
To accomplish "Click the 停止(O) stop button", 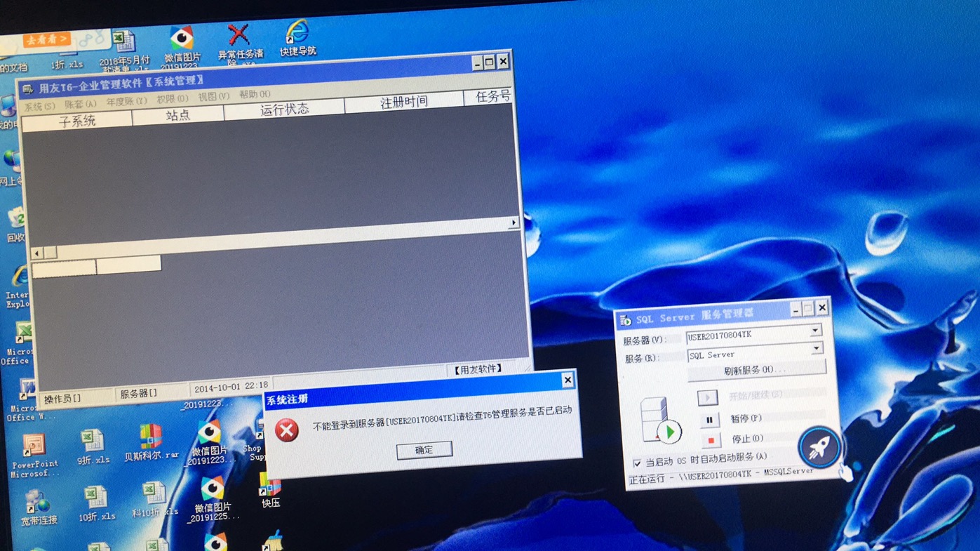I will (x=711, y=441).
